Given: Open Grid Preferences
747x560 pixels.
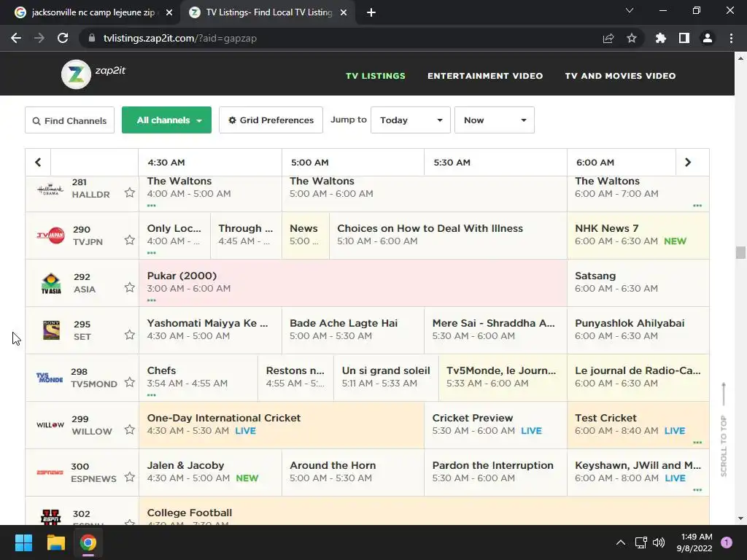Looking at the screenshot, I should [271, 120].
